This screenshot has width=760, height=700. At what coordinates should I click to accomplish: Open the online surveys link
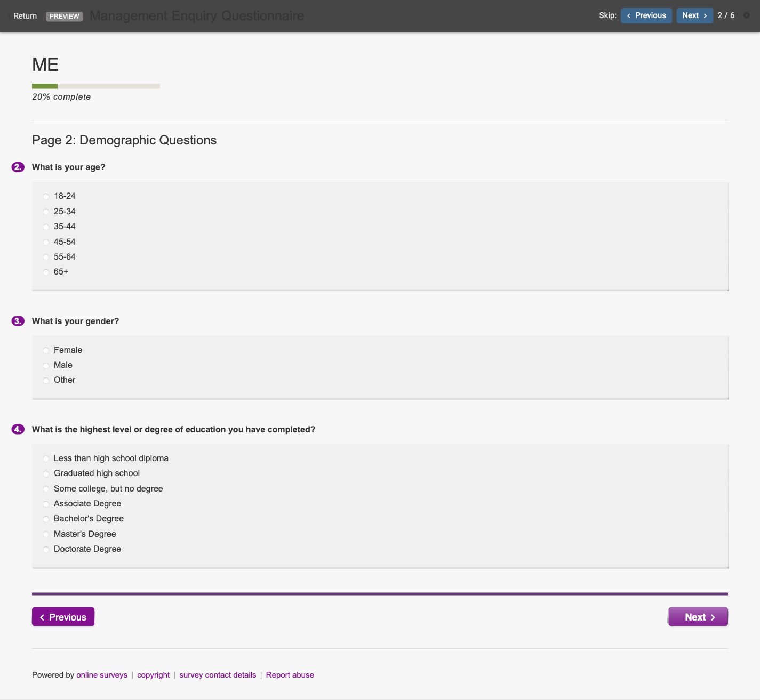(102, 675)
